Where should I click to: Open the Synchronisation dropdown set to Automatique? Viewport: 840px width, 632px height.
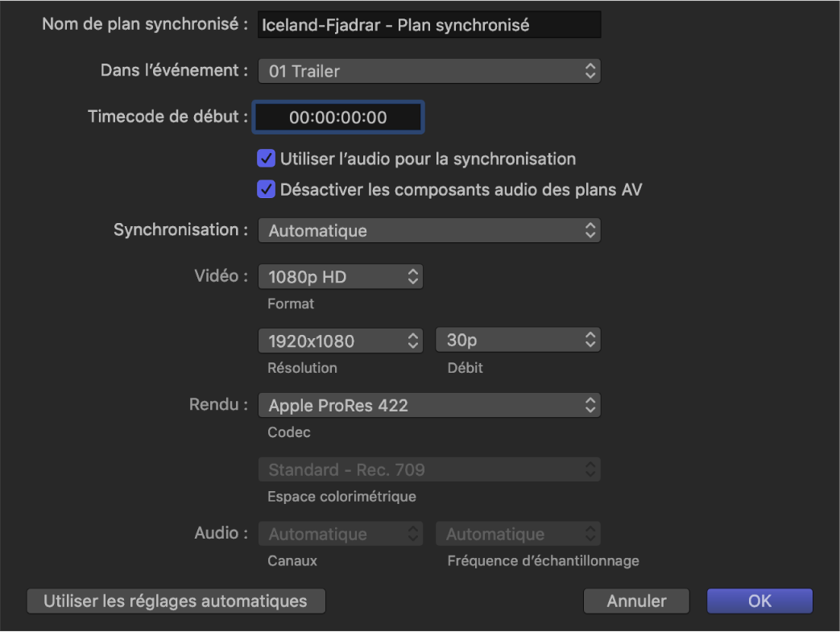[x=429, y=230]
